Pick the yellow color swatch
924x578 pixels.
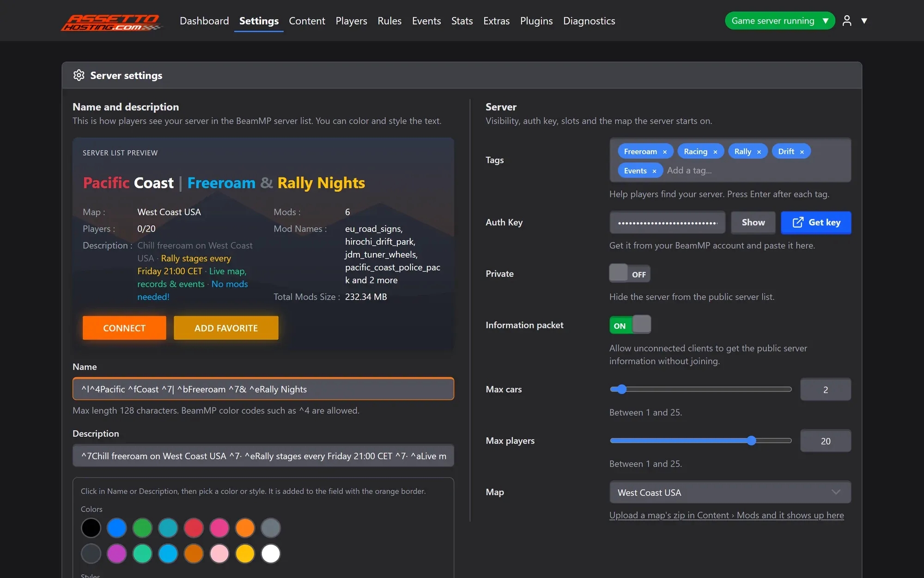(x=245, y=553)
